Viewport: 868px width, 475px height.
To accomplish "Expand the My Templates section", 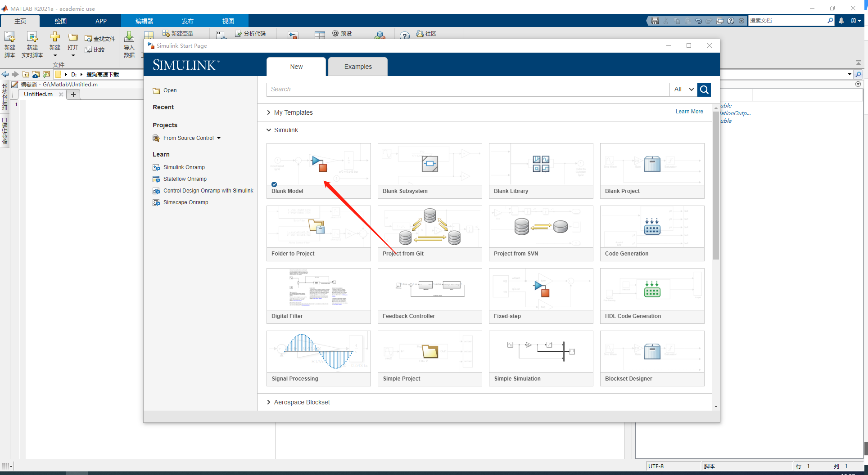I will 269,112.
